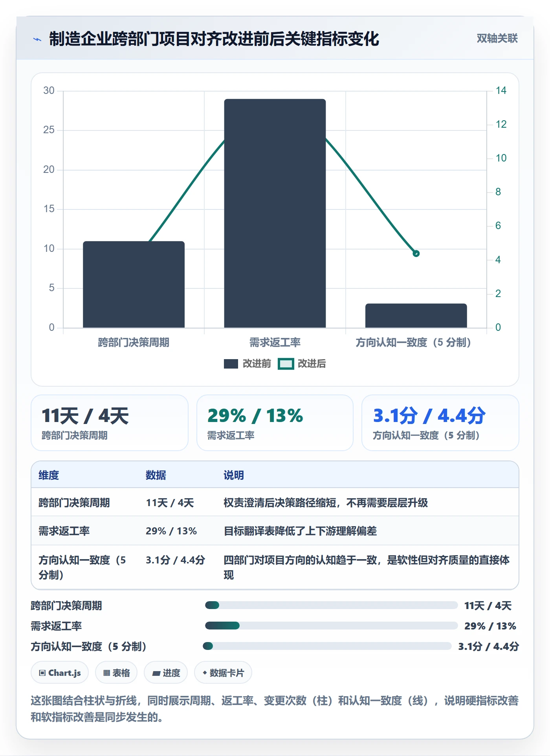Click the 3.1分 / 4.4分 value beside the progress bar
This screenshot has height=756, width=550.
click(489, 646)
